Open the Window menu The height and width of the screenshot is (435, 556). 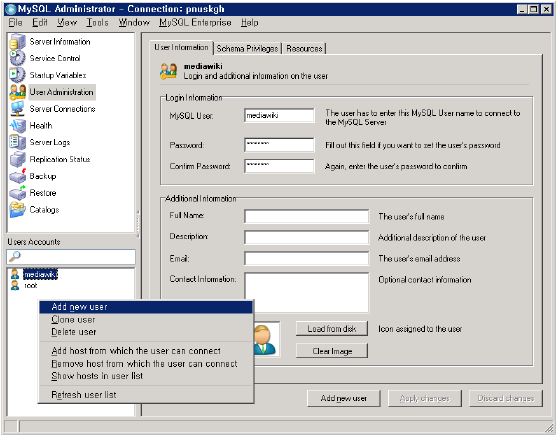tap(134, 23)
